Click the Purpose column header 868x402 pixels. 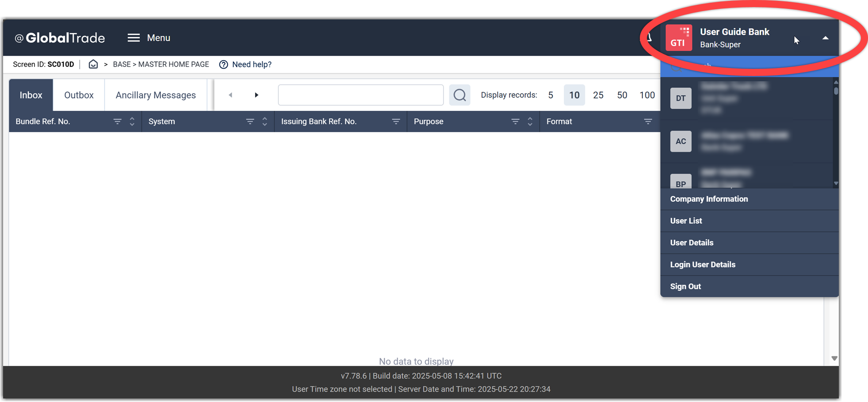pyautogui.click(x=428, y=121)
